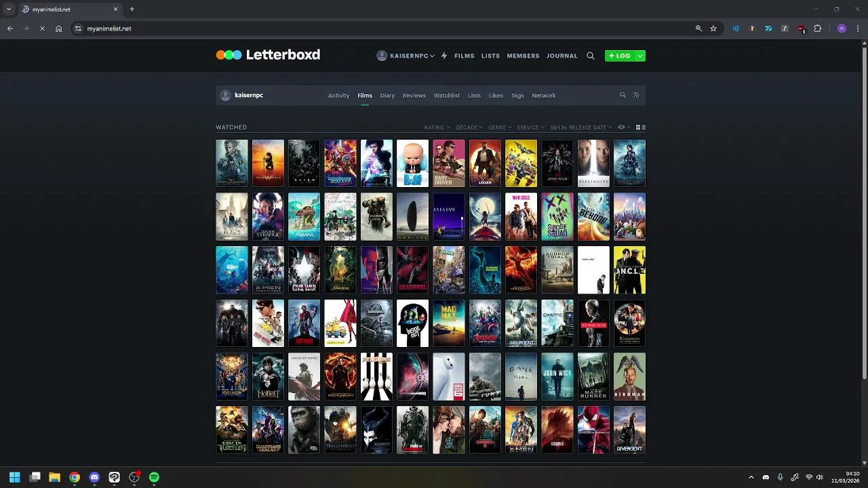Expand the arrow beside the LOG button
Image resolution: width=868 pixels, height=488 pixels.
coord(640,56)
